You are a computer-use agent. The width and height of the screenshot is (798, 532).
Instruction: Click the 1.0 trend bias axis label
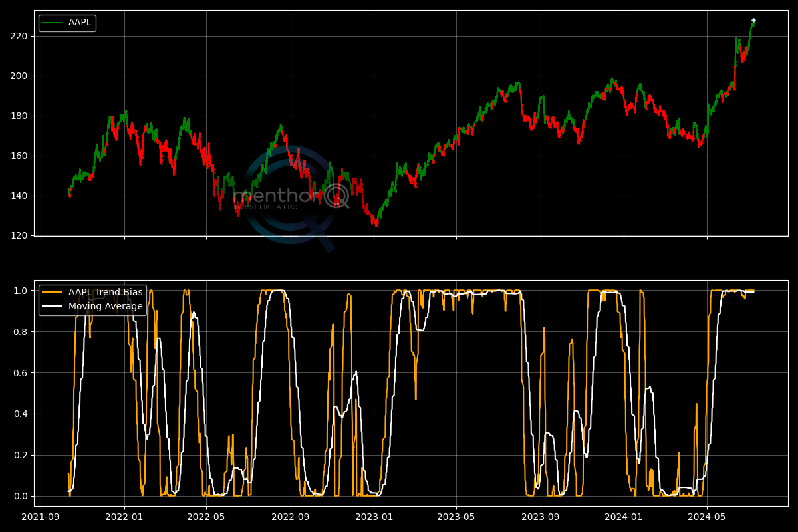pyautogui.click(x=21, y=291)
